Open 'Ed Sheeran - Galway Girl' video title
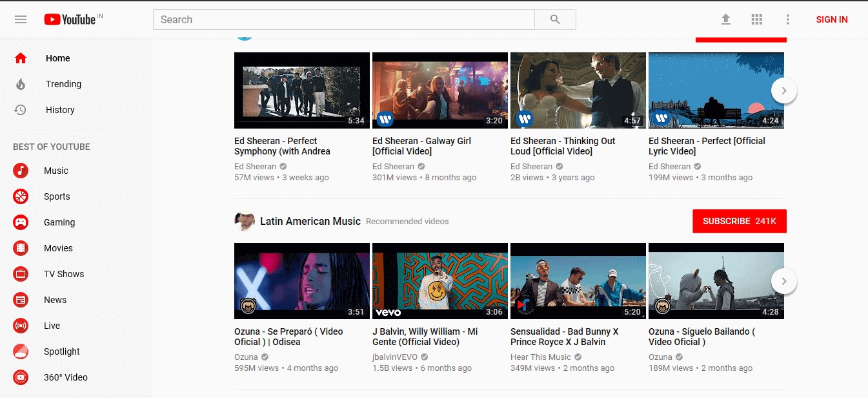The height and width of the screenshot is (398, 868). [422, 146]
